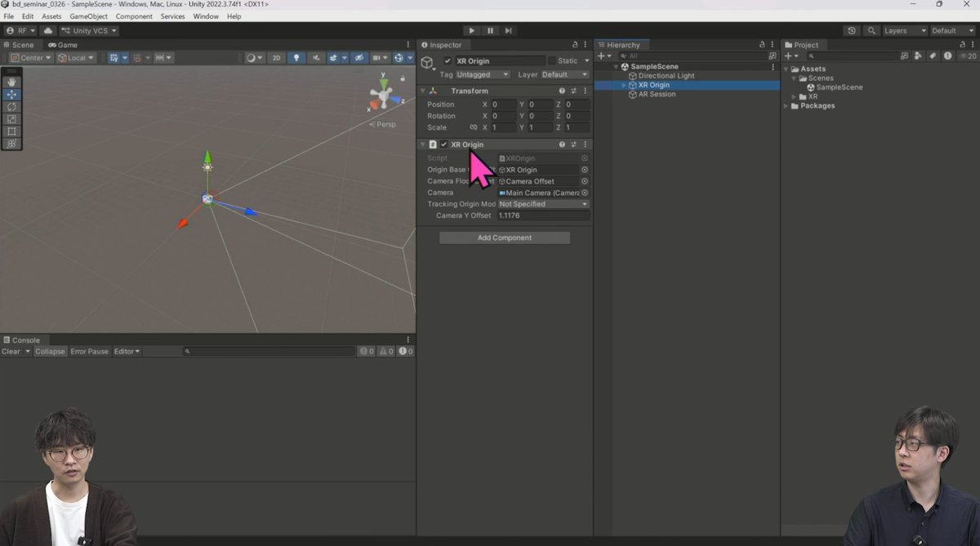980x546 pixels.
Task: Select the Move tool in scene toolbar
Action: 11,95
